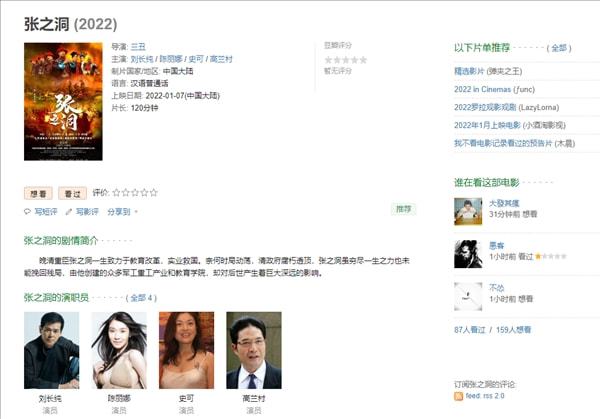Image resolution: width=600 pixels, height=419 pixels.
Task: Open the 张之洞 movie poster
Action: (x=63, y=101)
